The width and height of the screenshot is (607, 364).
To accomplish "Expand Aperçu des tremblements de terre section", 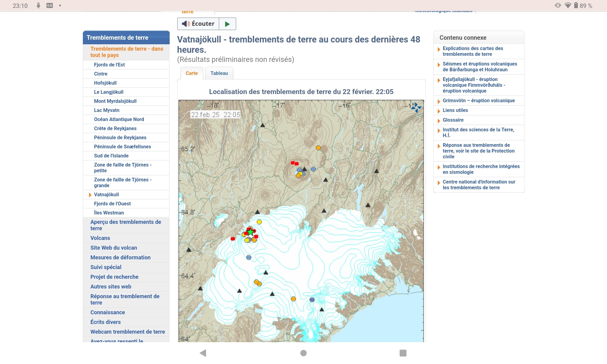I will click(126, 225).
